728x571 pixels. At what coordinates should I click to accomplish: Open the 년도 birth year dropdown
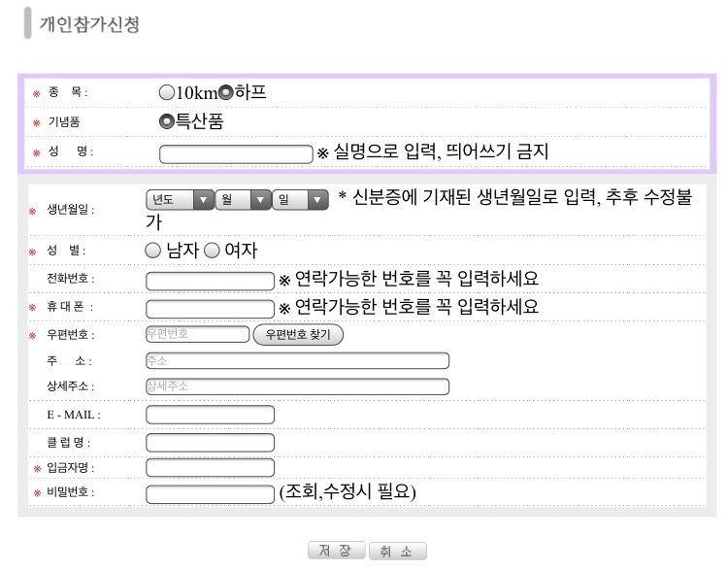pyautogui.click(x=181, y=200)
